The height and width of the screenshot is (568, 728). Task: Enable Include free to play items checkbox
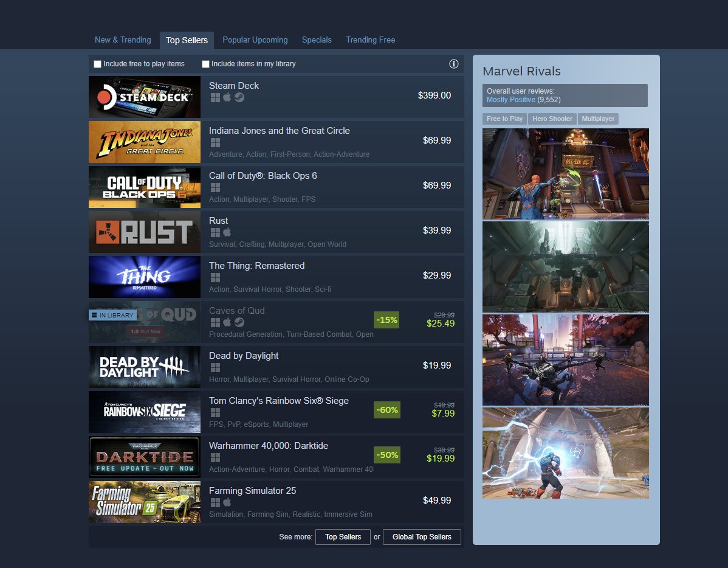[x=97, y=64]
